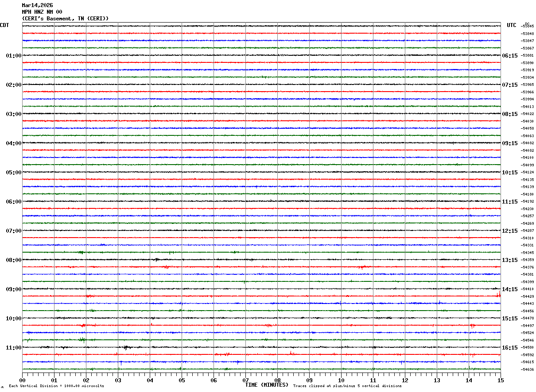The width and height of the screenshot is (536, 392).
Task: Select the 13:15 UTC row label
Action: point(510,260)
